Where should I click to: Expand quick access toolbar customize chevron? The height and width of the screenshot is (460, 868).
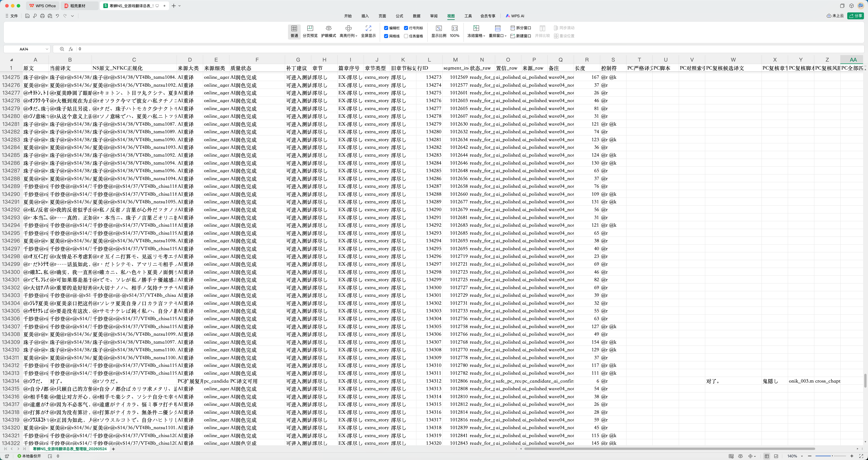(72, 16)
